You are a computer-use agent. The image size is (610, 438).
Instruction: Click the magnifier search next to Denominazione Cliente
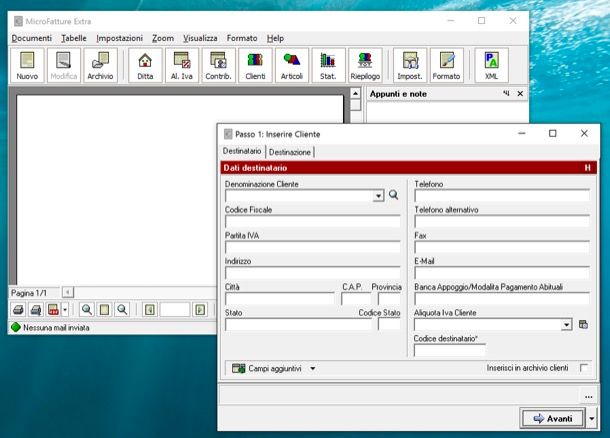393,195
